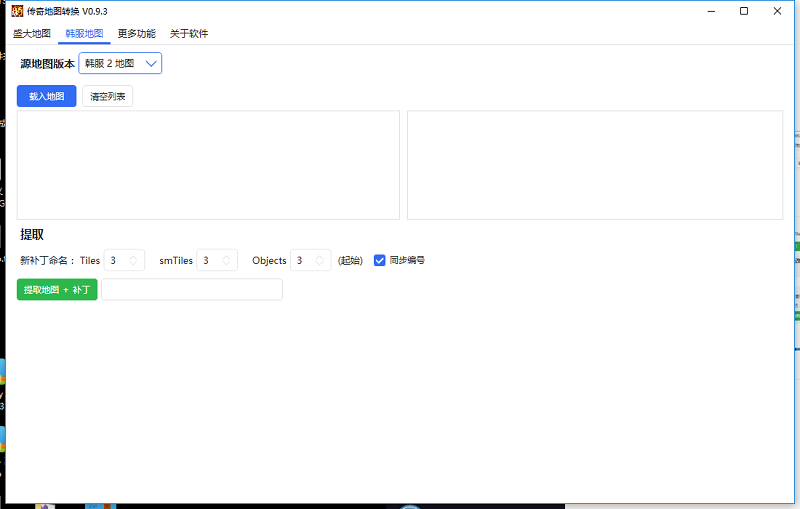Focus the Tiles number field
Screen dimensions: 800x509
[x=124, y=261]
